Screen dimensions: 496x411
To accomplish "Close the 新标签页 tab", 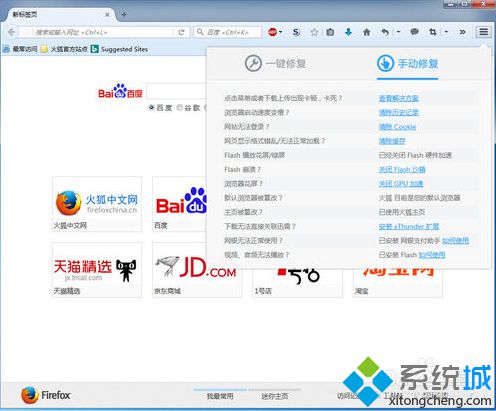I will (x=107, y=15).
